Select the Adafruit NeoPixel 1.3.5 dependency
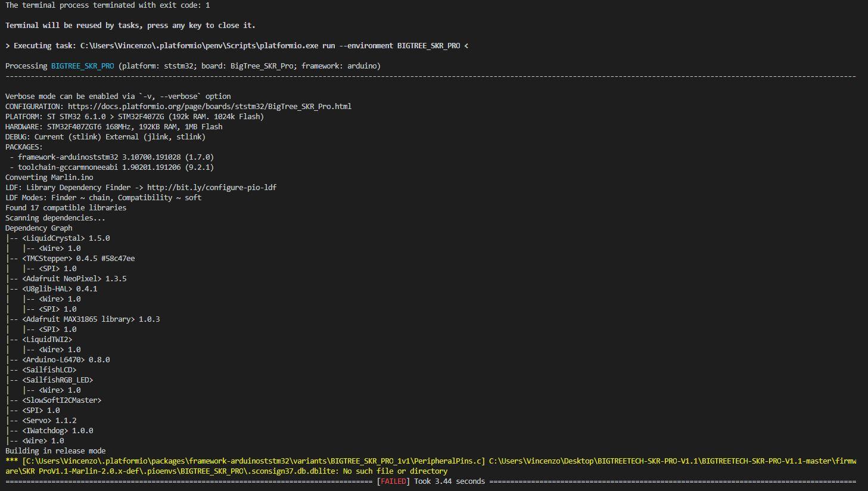The height and width of the screenshot is (491, 868). coord(74,278)
